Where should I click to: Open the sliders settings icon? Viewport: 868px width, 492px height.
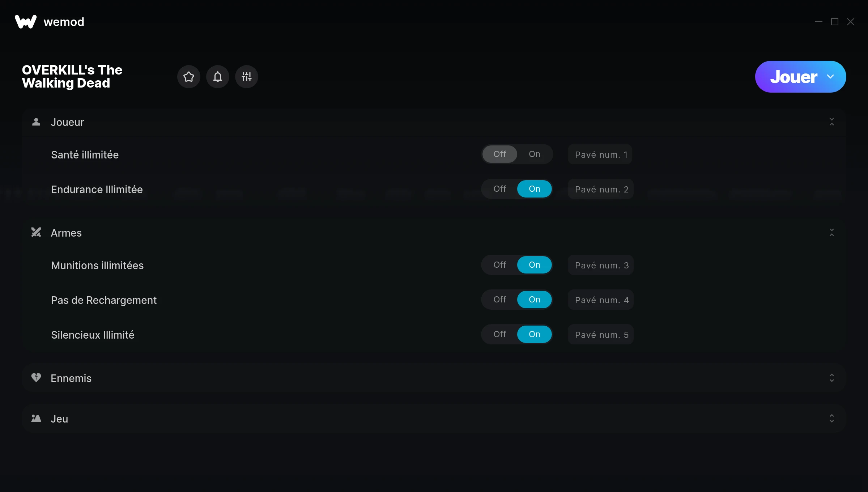[246, 77]
